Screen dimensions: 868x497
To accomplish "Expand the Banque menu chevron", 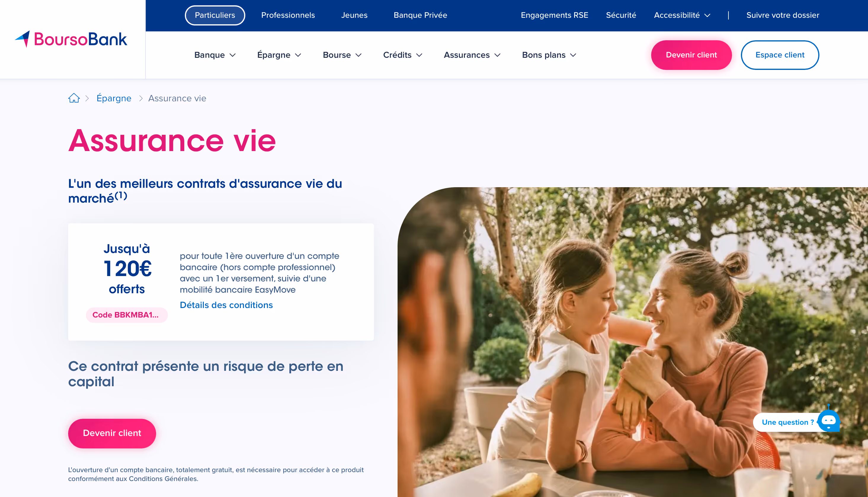I will pos(233,55).
